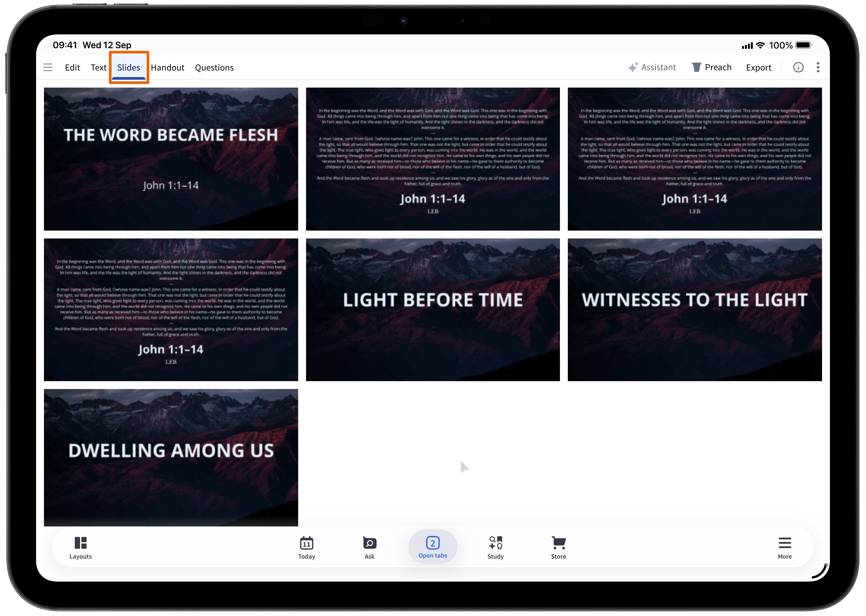Select the LIGHT BEFORE TIME slide
Screen dimensions: 866x616
tap(433, 310)
